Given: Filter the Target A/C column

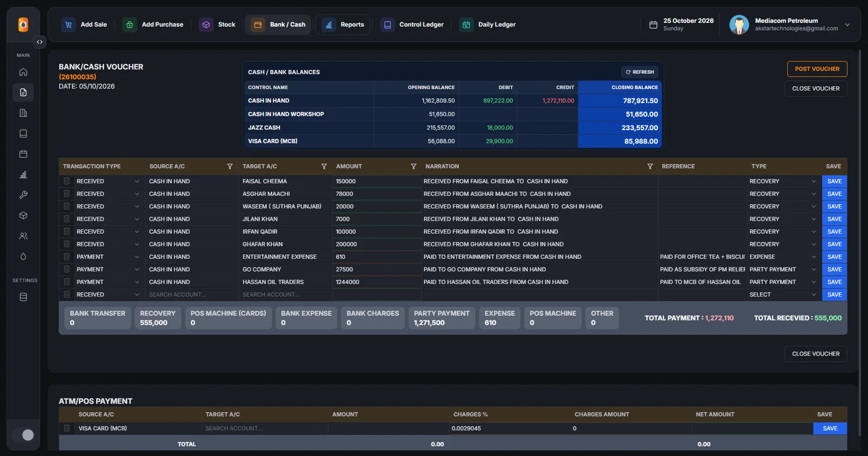Looking at the screenshot, I should (x=324, y=166).
